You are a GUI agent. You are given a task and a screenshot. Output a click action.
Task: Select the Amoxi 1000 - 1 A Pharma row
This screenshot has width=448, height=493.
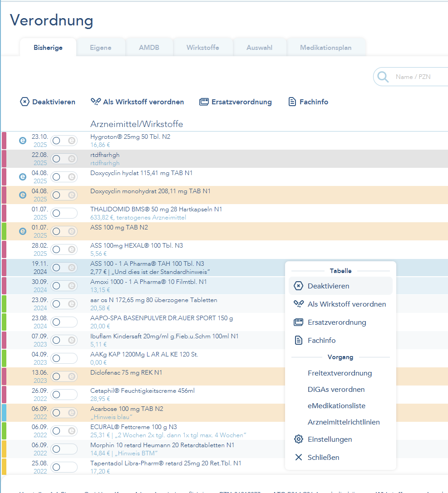(x=143, y=286)
